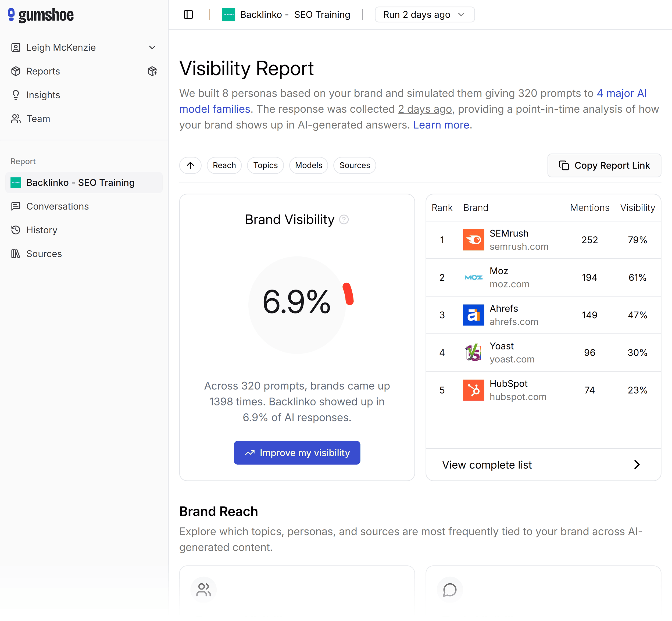Image resolution: width=672 pixels, height=621 pixels.
Task: Open the 'Run 2 days ago' dropdown
Action: coord(424,15)
